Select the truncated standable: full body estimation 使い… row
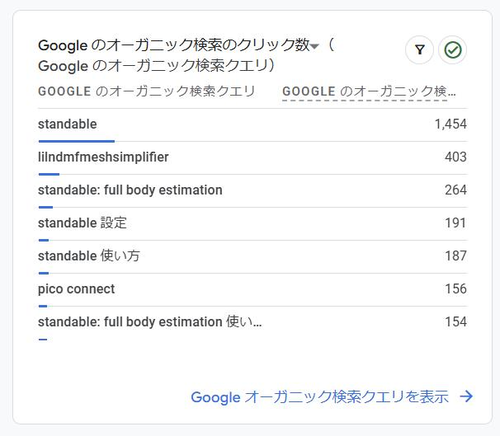This screenshot has width=500, height=436. pos(252,322)
